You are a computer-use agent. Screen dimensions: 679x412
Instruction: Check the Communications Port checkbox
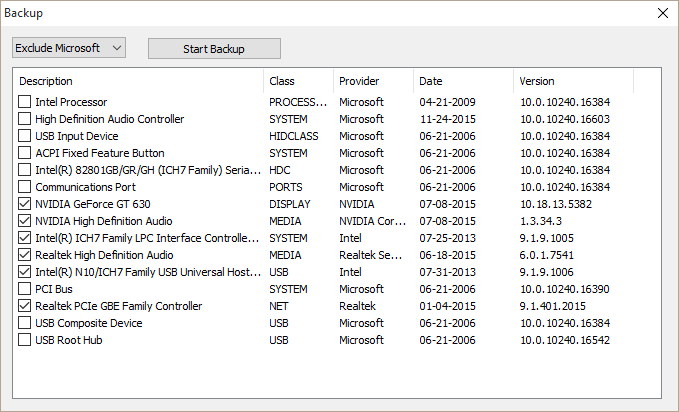pos(25,187)
